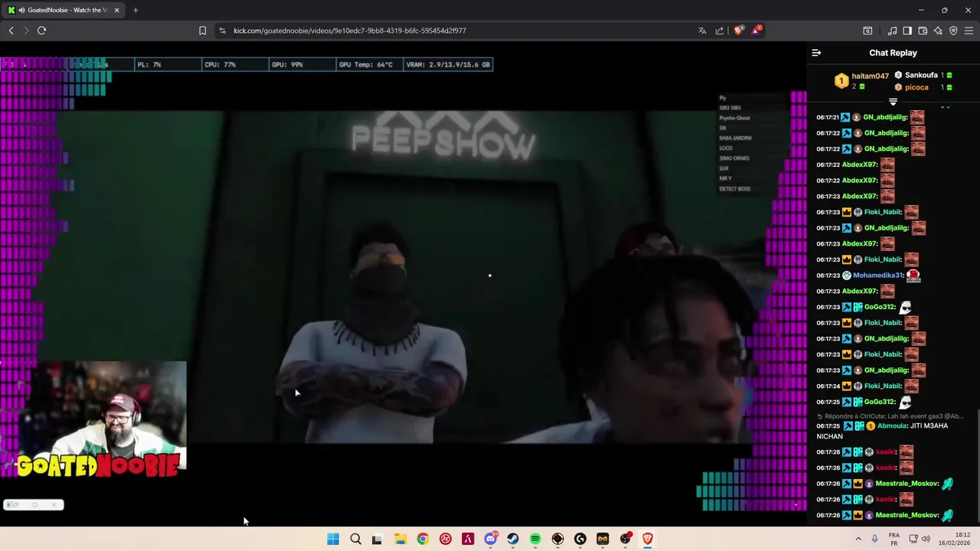Open Spotify from the taskbar
This screenshot has width=980, height=551.
click(x=535, y=539)
